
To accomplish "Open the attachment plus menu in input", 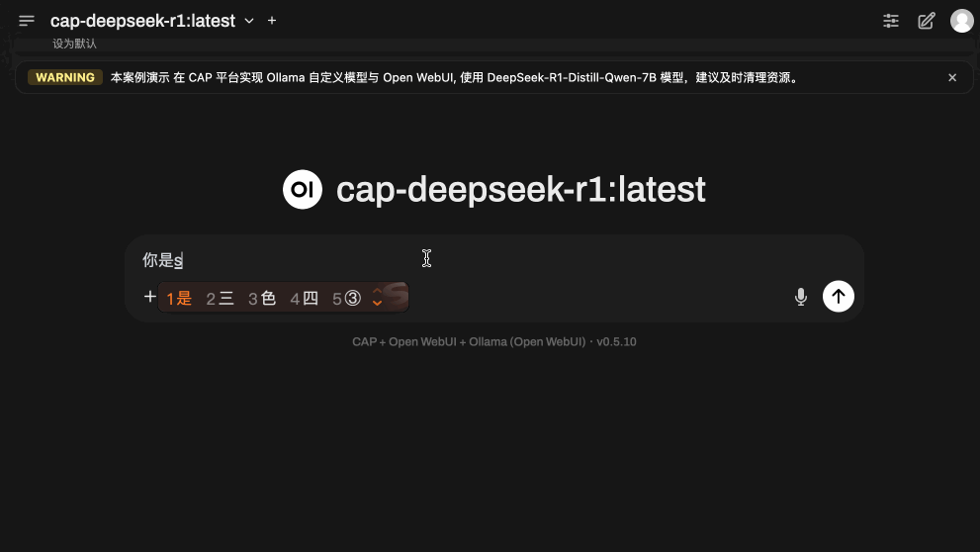I will pos(149,297).
